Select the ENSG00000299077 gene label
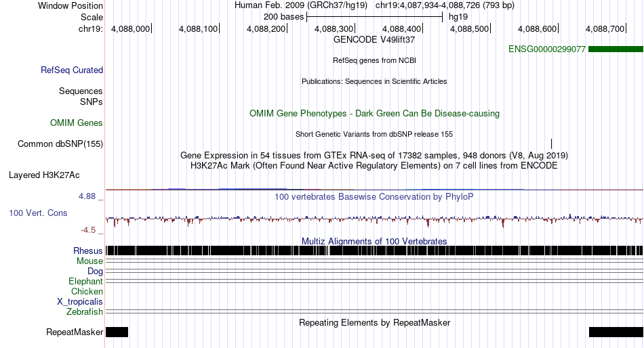The image size is (644, 348). 546,49
